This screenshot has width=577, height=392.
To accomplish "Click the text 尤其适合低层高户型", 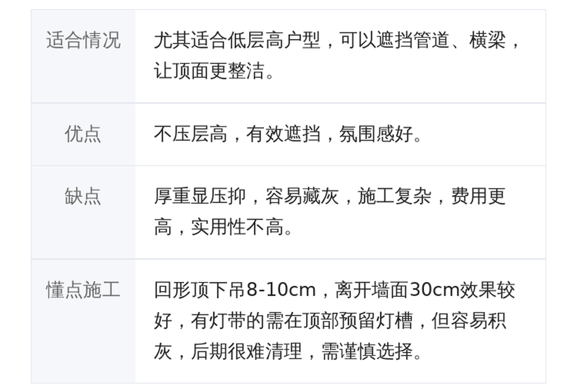I will click(x=237, y=41).
